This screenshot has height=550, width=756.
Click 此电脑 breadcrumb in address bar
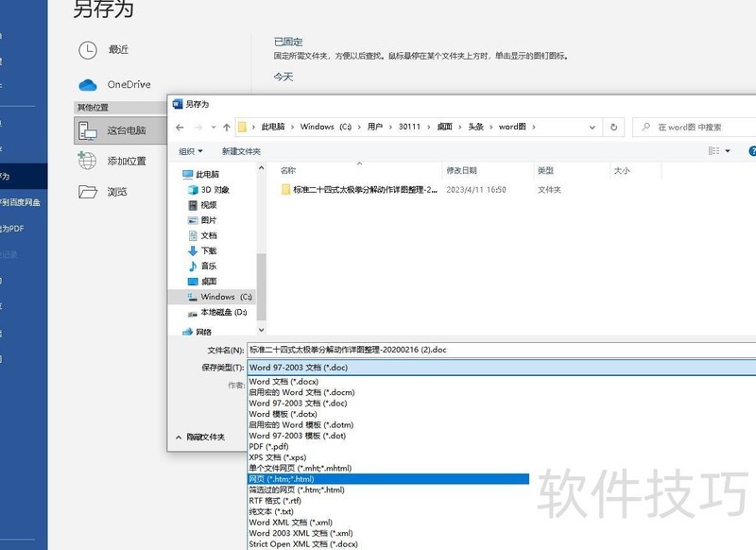coord(273,127)
